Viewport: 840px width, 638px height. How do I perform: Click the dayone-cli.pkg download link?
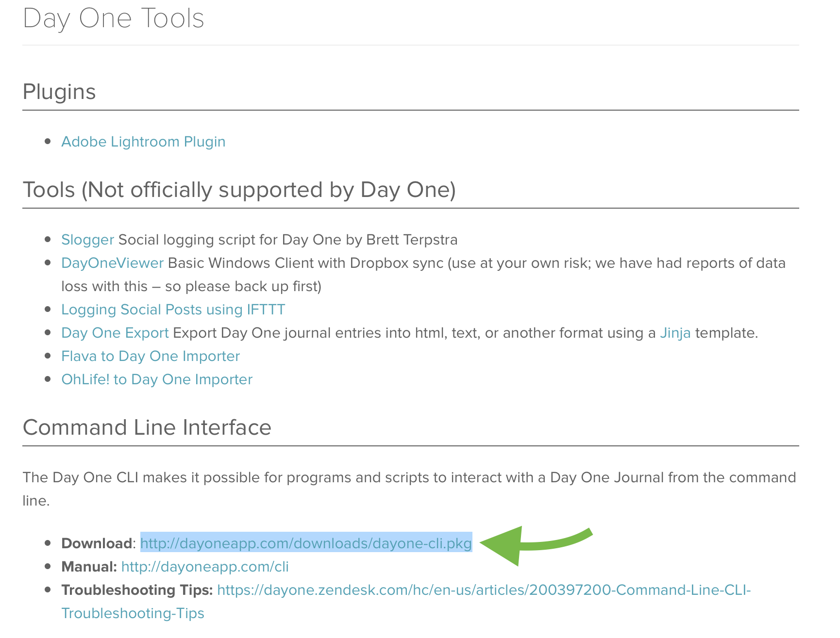coord(306,543)
